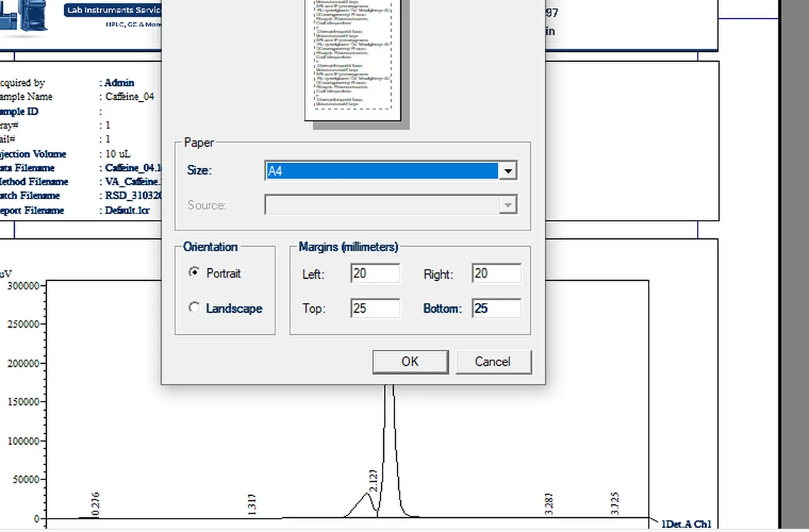
Task: Click the 300000 y-axis label on chromatogram
Action: (23, 286)
